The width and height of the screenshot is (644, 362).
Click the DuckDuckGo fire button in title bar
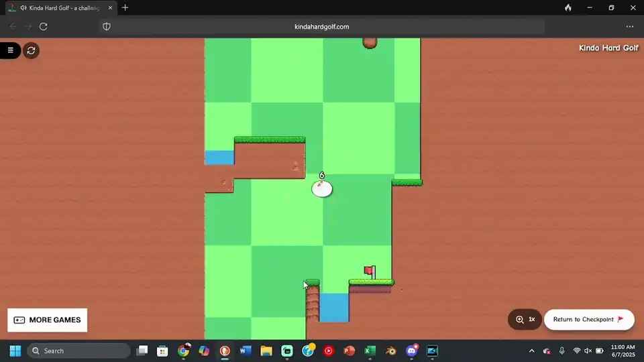[x=568, y=8]
